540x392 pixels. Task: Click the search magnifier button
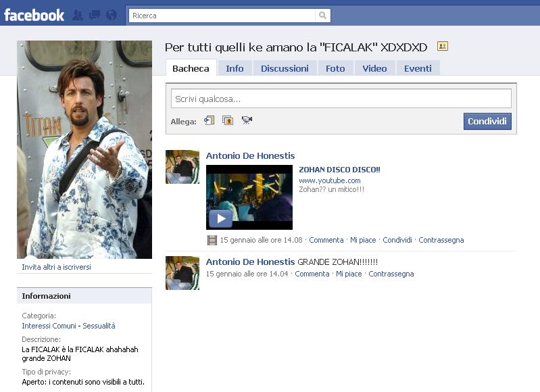(324, 15)
